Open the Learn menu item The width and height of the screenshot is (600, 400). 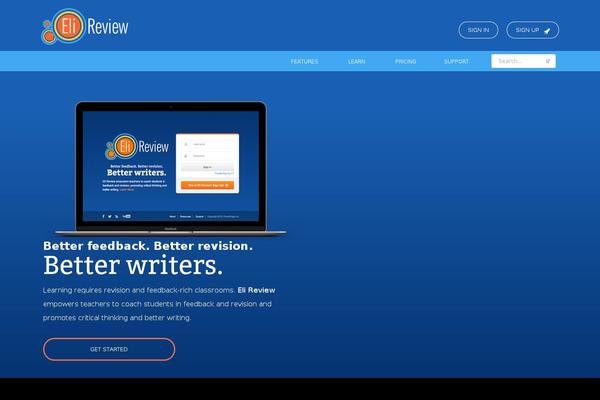356,61
